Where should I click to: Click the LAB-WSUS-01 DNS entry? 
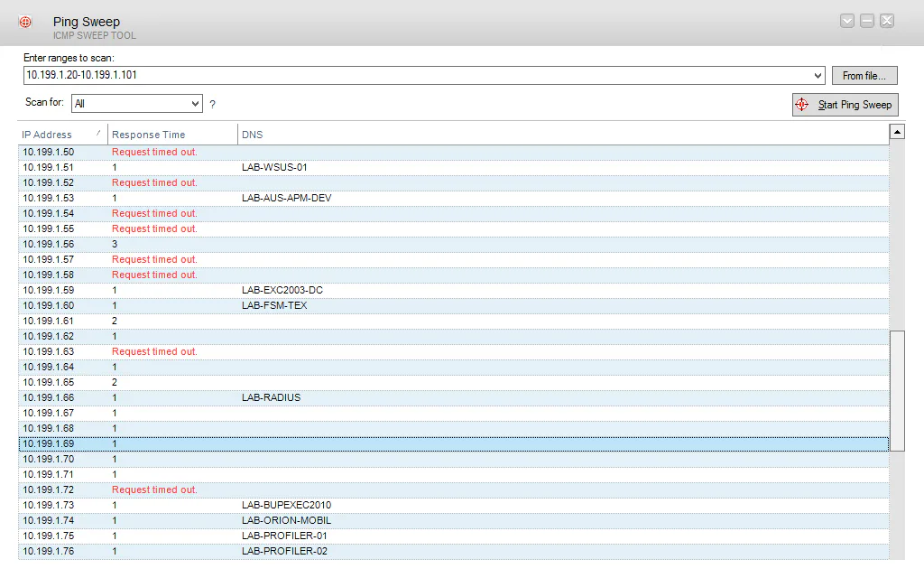pyautogui.click(x=274, y=167)
